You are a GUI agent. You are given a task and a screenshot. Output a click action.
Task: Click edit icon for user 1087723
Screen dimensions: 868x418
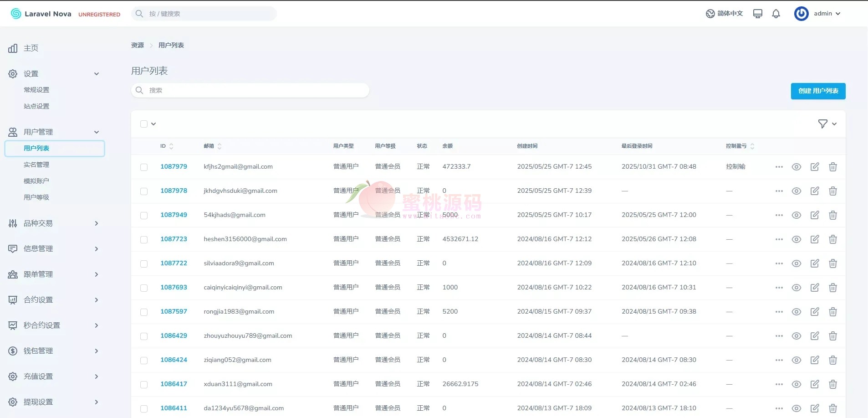815,239
